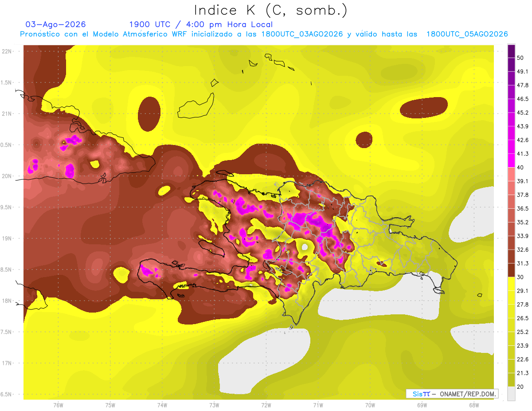Click the colorbar value "29.1"
Screen dimensions: 532x411
tap(522, 291)
